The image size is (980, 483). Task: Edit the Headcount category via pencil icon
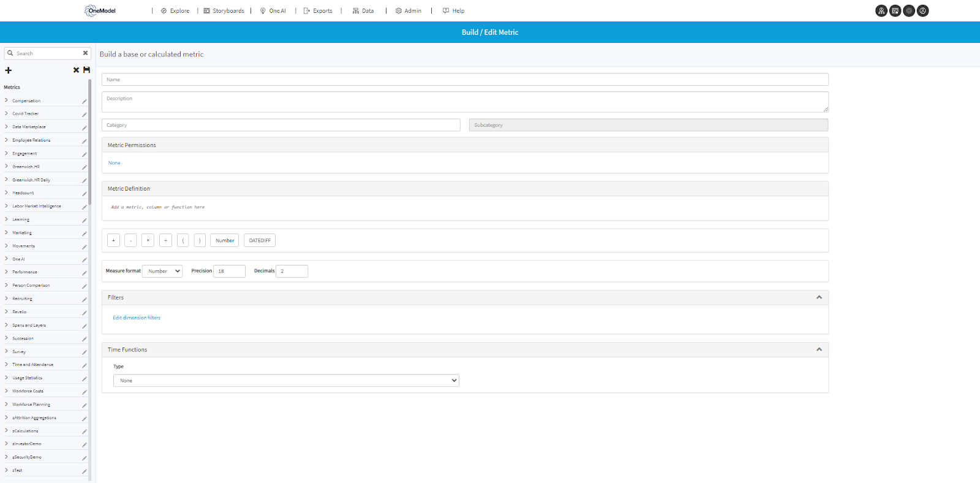(84, 194)
